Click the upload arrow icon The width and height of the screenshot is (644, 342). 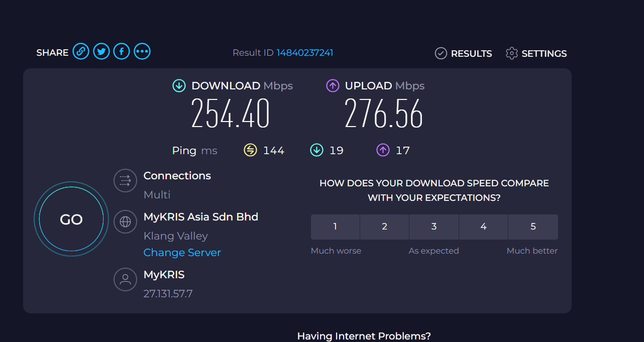click(333, 86)
